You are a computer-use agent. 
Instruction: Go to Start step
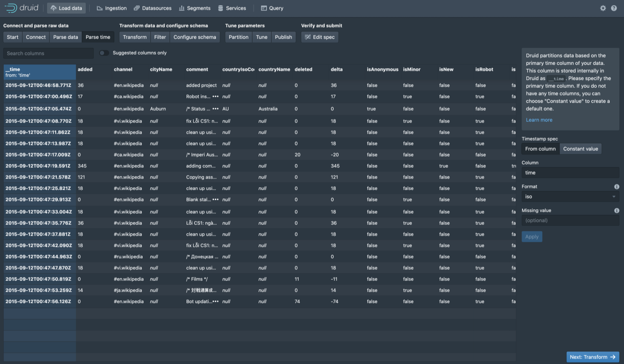coord(13,37)
